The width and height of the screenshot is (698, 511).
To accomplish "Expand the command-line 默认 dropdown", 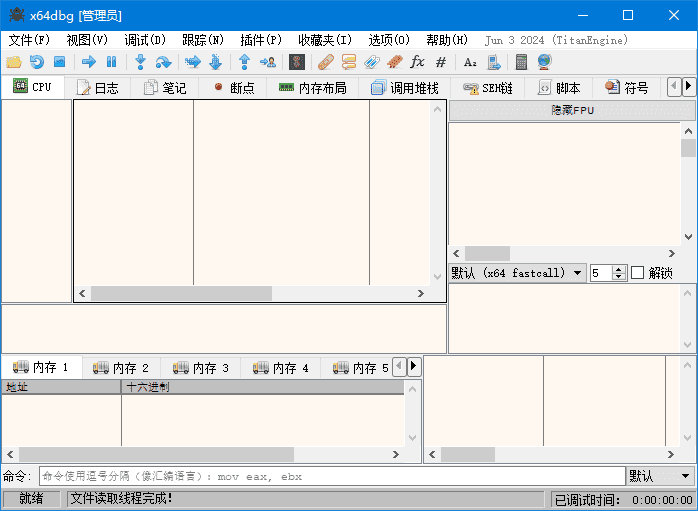I will 660,476.
